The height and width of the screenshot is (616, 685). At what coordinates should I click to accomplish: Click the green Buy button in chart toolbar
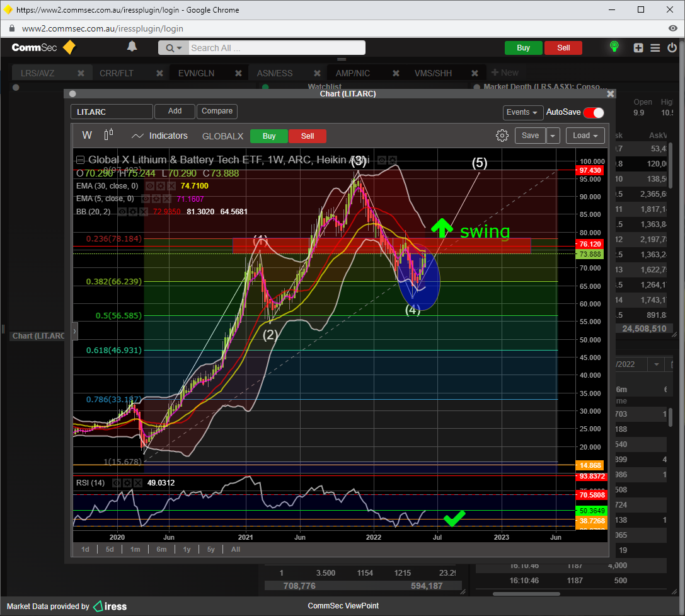point(268,136)
